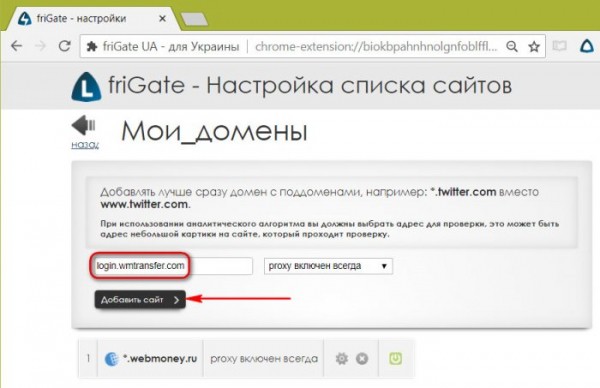Click the friGate logo in page header
The image size is (600, 388).
(x=86, y=86)
